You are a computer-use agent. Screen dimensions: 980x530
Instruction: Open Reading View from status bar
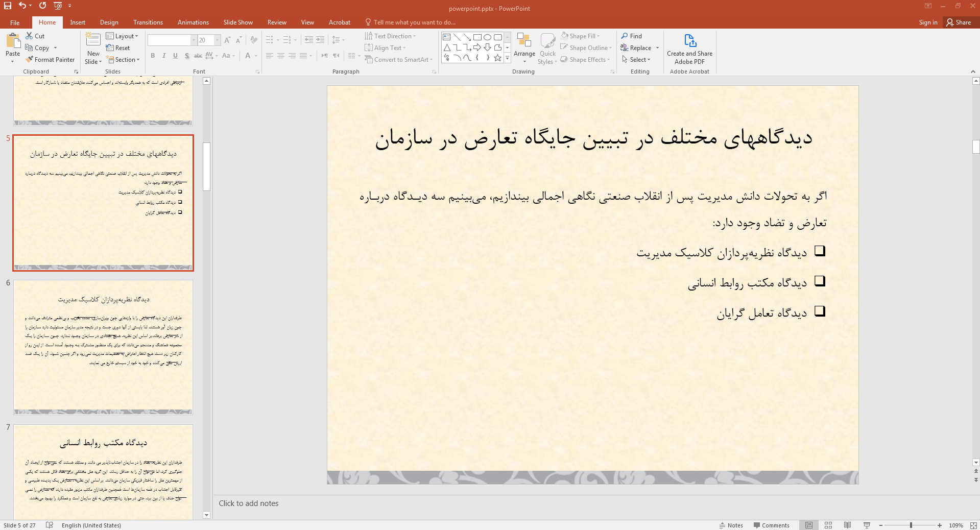pos(847,525)
